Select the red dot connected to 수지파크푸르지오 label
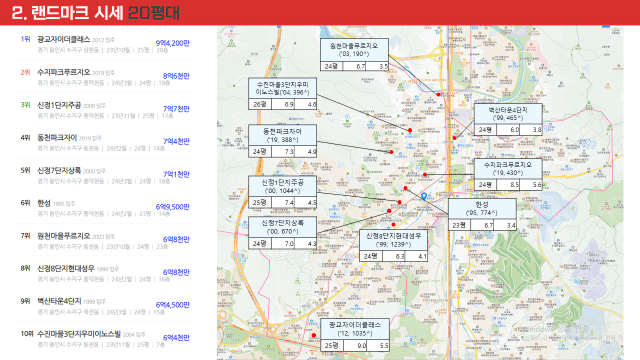Image resolution: width=640 pixels, height=360 pixels. [x=425, y=175]
